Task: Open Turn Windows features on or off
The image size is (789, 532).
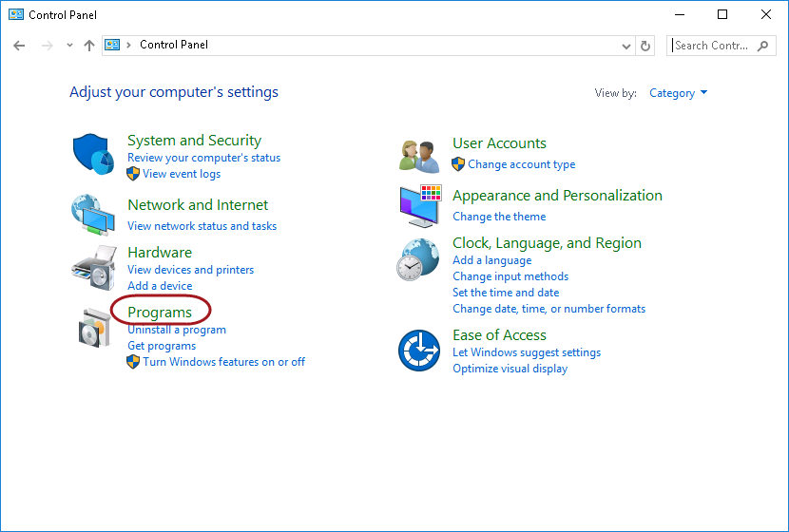Action: point(223,362)
